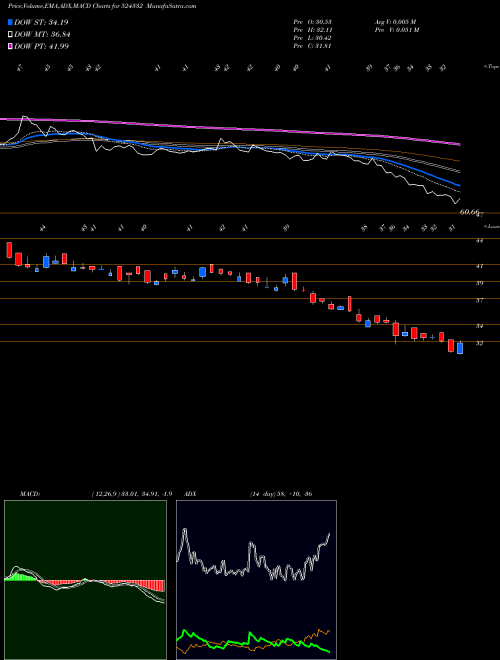Click the blue DOW ST legend swatch
The width and height of the screenshot is (500, 660).
(11, 22)
